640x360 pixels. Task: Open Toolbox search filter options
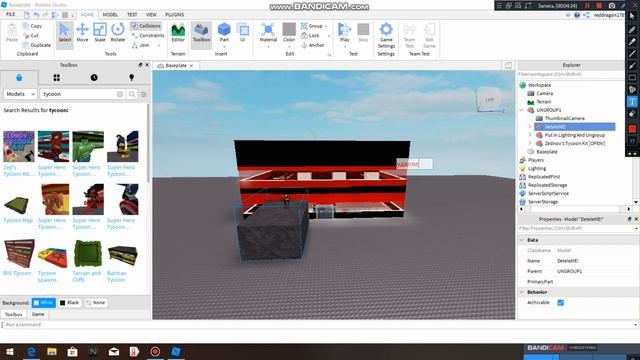144,94
